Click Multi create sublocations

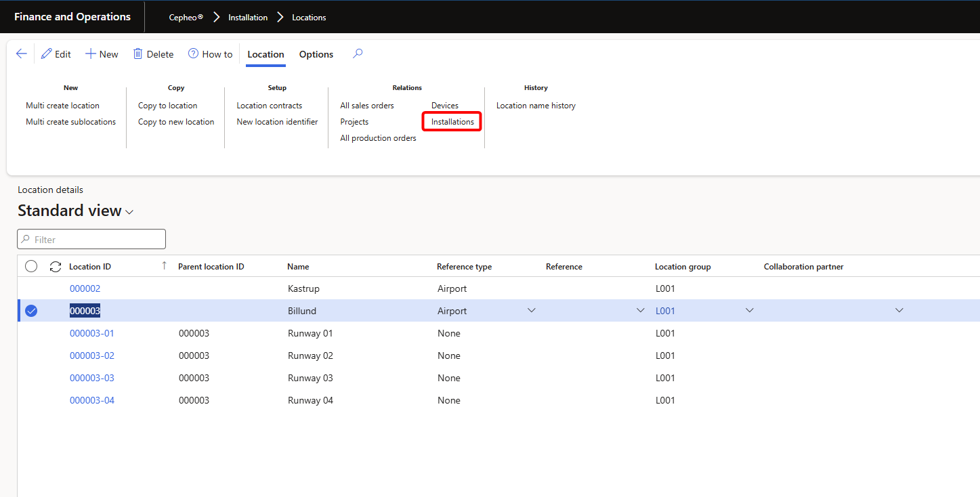click(x=70, y=122)
